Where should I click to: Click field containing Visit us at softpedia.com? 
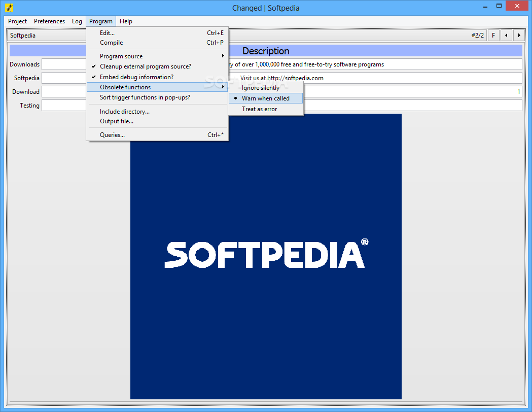375,78
